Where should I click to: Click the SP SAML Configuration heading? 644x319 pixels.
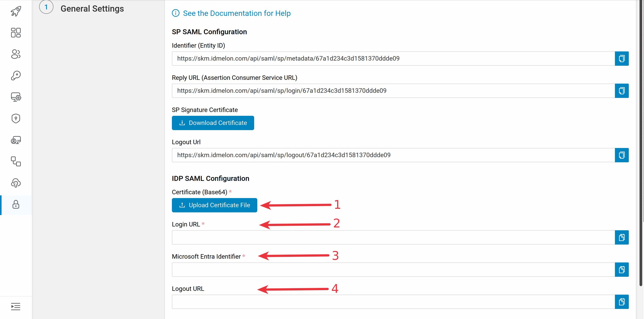(209, 32)
